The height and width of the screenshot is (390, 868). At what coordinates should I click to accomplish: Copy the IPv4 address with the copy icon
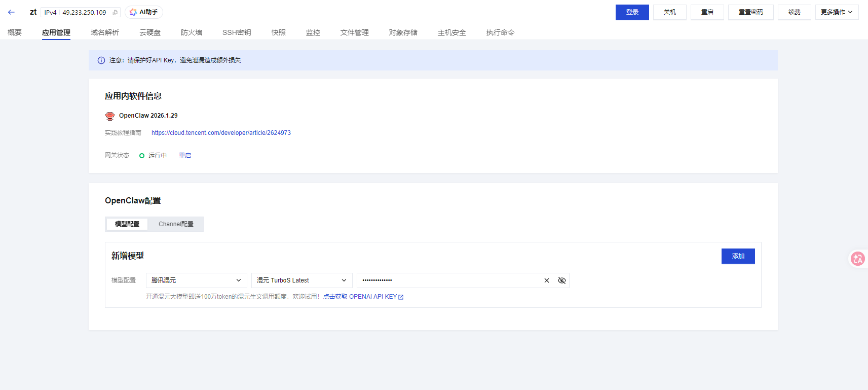[115, 13]
